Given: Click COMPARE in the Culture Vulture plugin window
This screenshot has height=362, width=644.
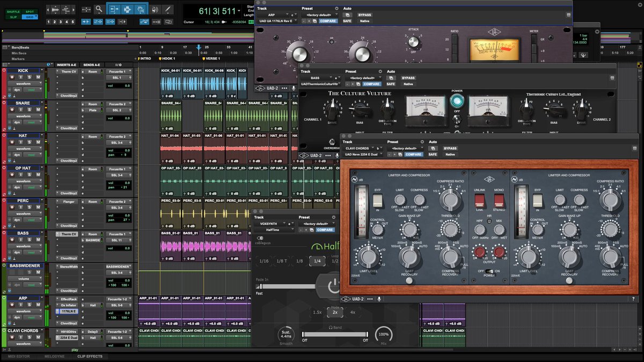Looking at the screenshot, I should (x=371, y=84).
